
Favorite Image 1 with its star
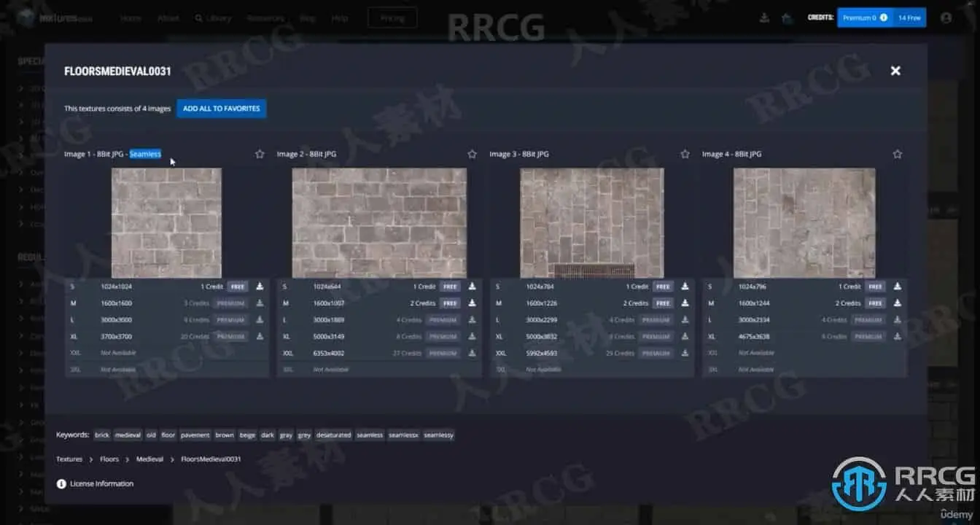point(260,155)
